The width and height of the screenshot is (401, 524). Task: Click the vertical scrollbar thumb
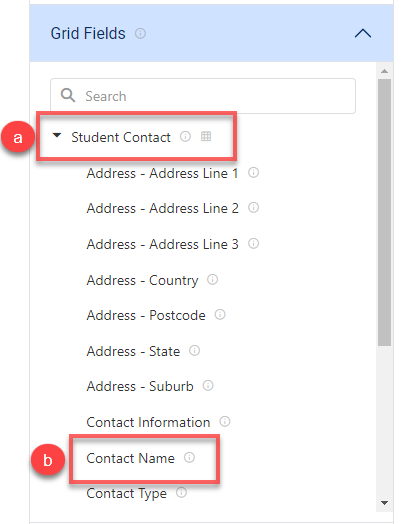(x=384, y=213)
